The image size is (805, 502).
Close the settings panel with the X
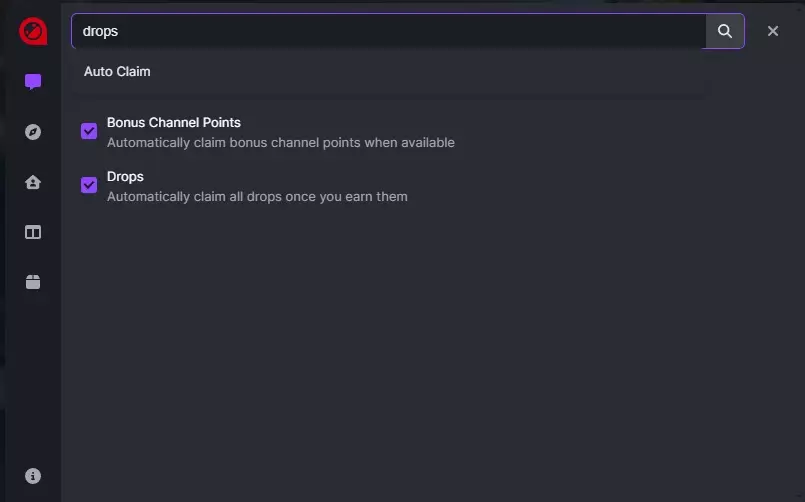coord(773,31)
